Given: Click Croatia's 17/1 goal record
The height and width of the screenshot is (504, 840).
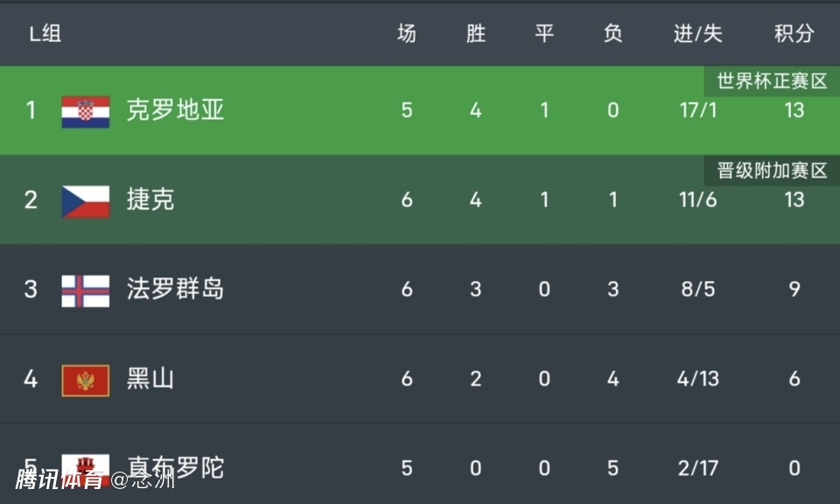Looking at the screenshot, I should click(698, 111).
